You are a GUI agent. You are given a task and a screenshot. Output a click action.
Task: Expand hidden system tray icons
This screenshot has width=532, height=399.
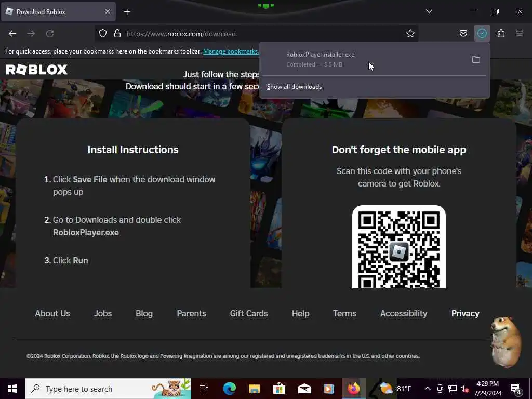(428, 389)
